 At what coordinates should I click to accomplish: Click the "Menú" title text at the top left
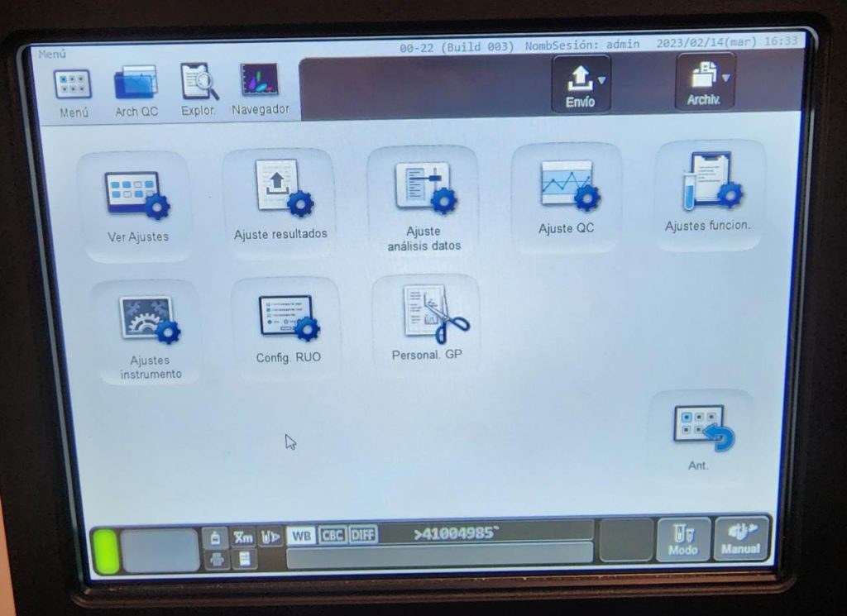[52, 54]
